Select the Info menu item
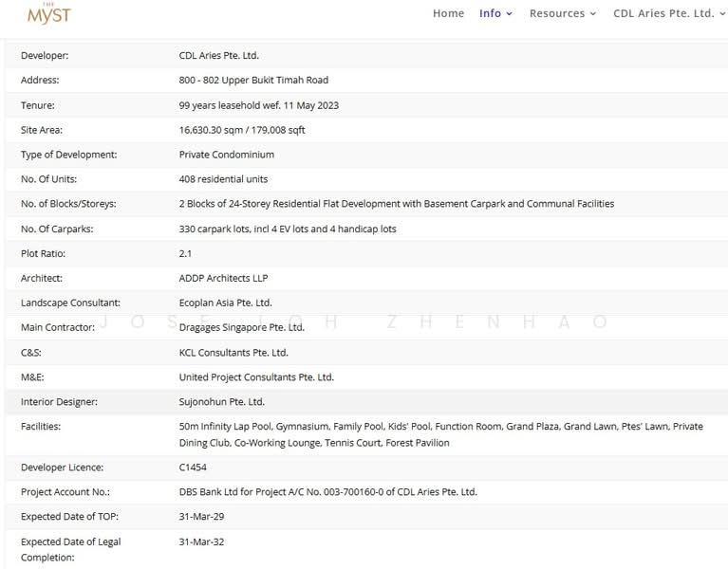Viewport: 728px width, 569px height. click(490, 13)
